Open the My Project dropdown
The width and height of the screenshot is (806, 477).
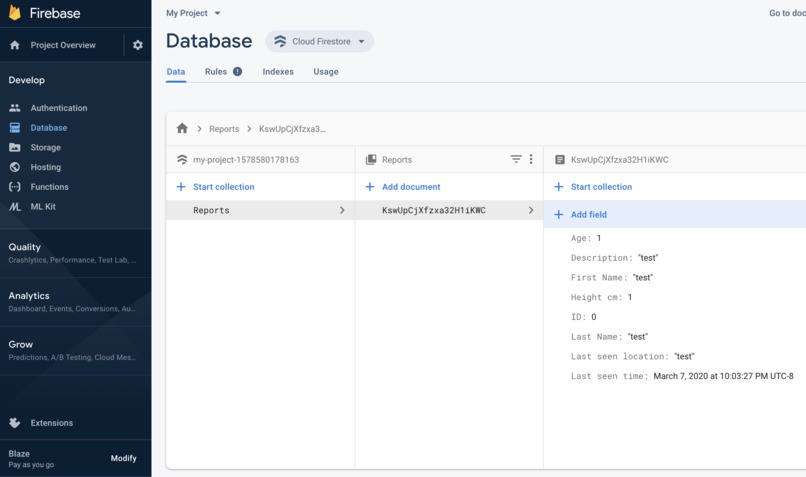(x=193, y=13)
